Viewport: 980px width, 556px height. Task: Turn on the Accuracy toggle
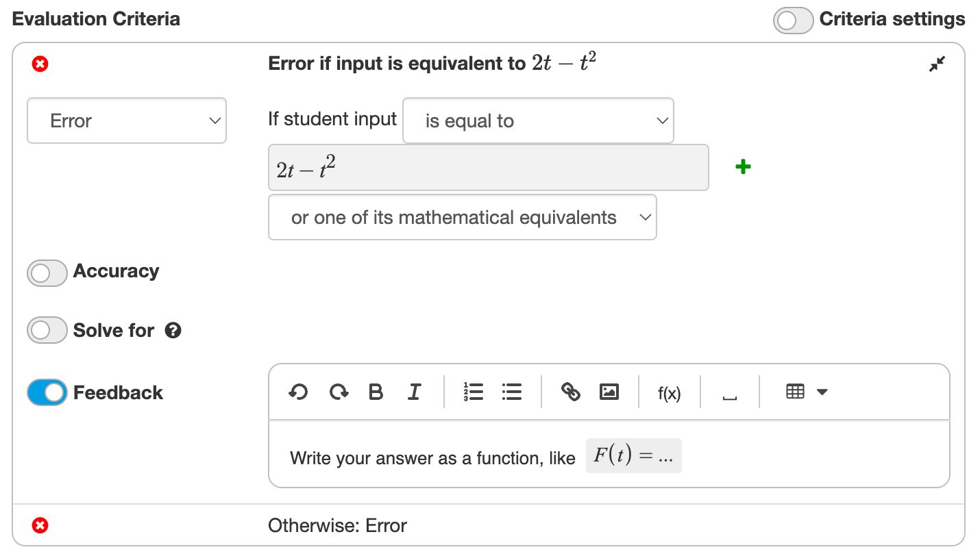(x=47, y=273)
